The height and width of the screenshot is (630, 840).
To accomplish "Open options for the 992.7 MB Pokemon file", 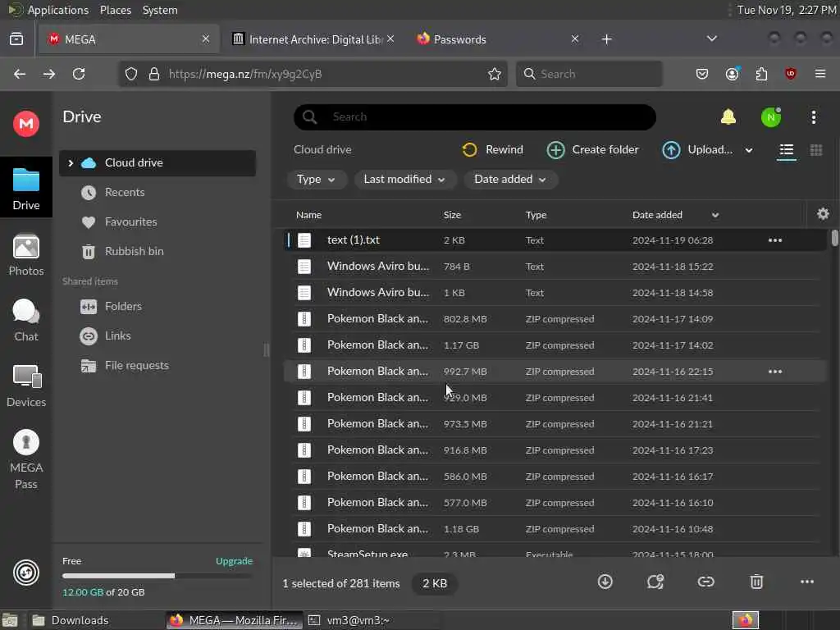I will pyautogui.click(x=774, y=372).
